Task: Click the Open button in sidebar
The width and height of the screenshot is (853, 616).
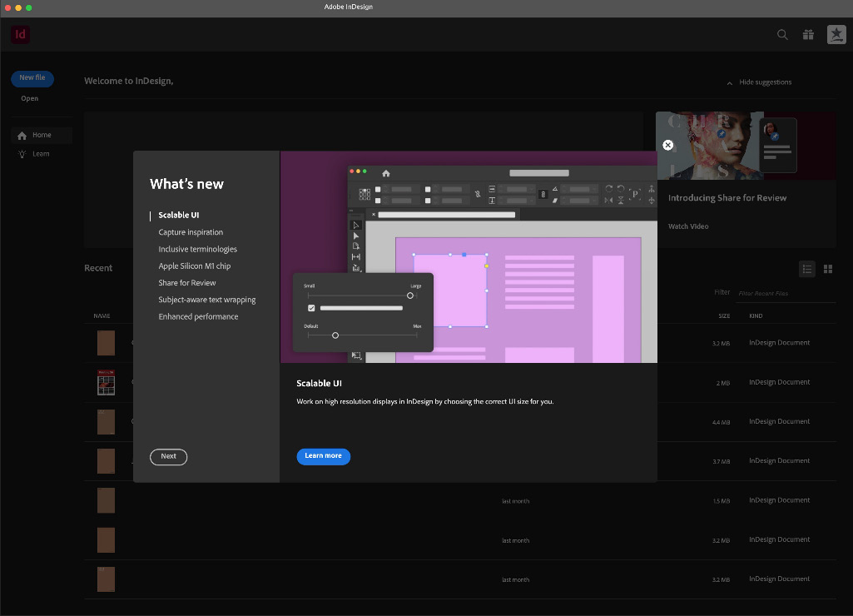Action: 30,98
